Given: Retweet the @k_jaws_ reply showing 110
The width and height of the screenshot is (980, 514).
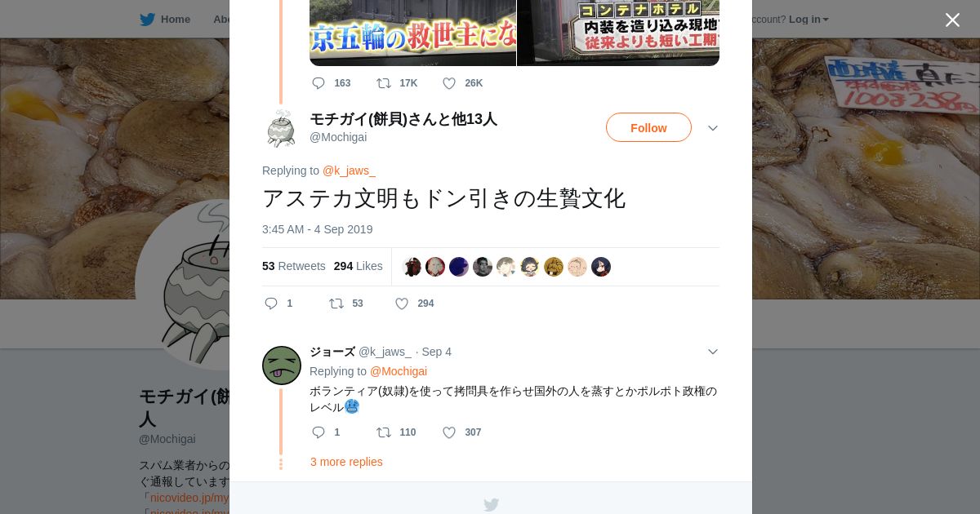Looking at the screenshot, I should pos(384,432).
